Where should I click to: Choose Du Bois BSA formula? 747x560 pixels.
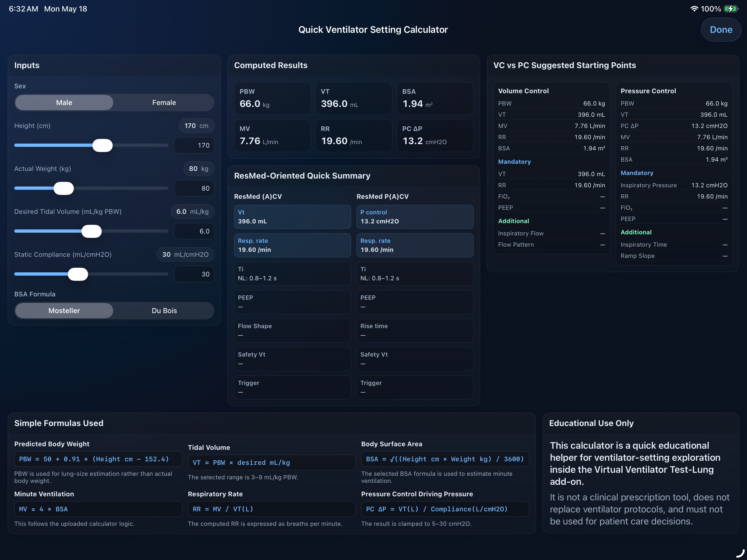pos(164,310)
